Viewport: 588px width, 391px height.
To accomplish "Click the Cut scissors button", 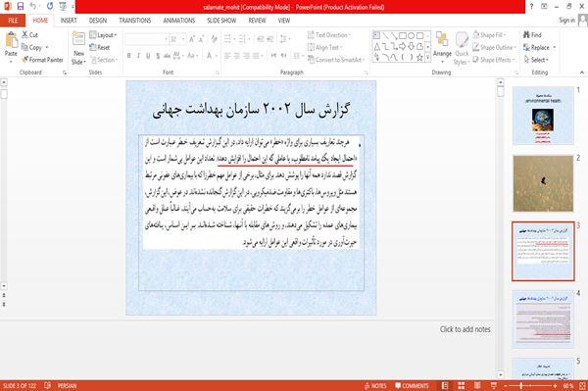I will tap(29, 35).
